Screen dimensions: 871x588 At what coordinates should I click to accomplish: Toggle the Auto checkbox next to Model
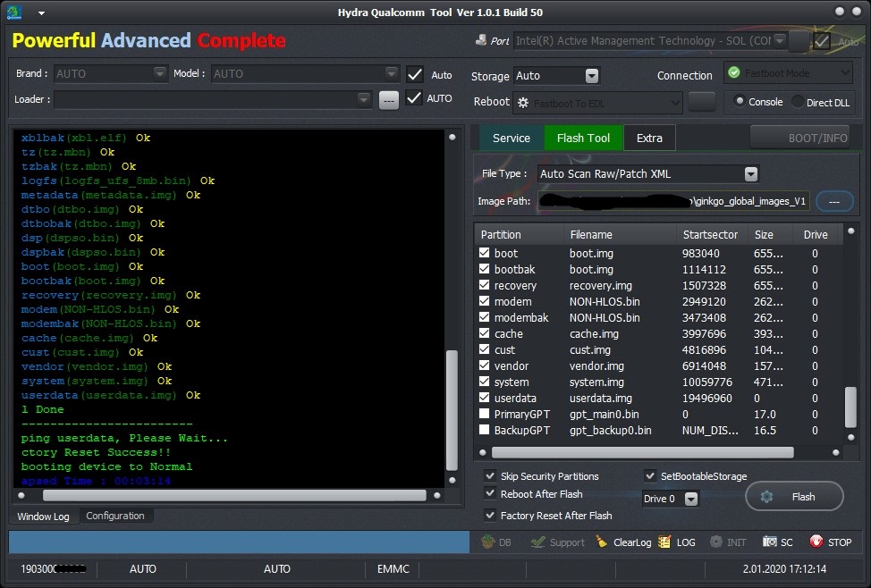[415, 74]
